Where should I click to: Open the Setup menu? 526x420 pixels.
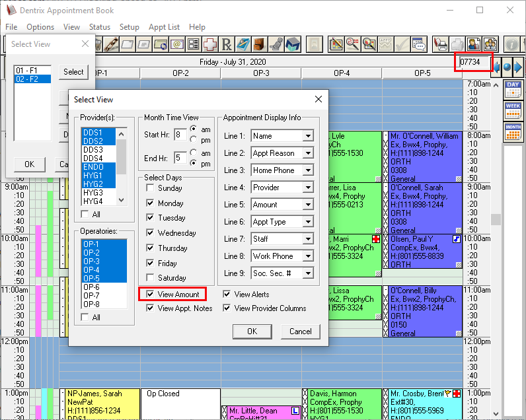129,27
